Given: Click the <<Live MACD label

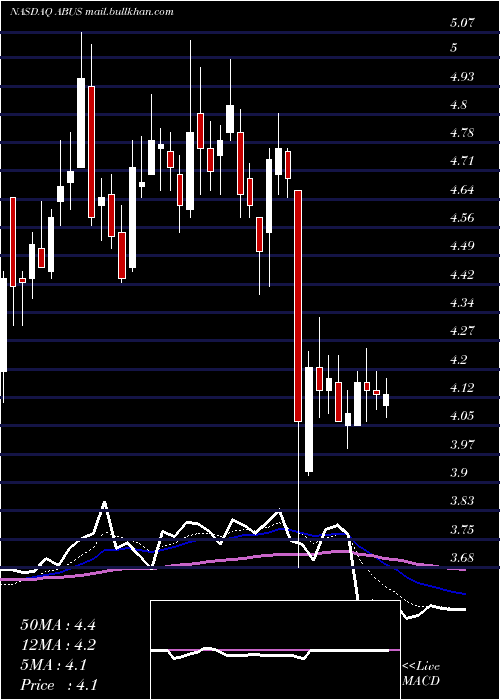Looking at the screenshot, I should click(421, 674).
